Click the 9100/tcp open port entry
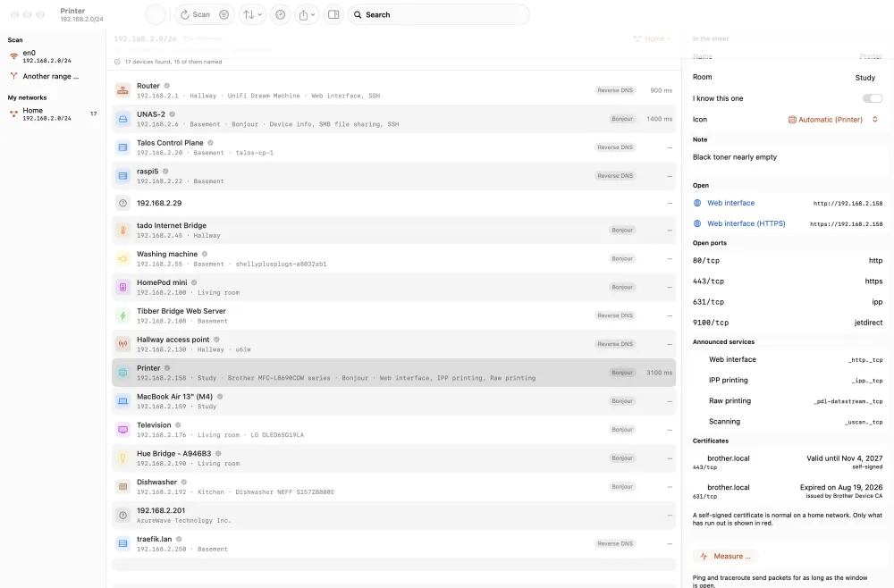The height and width of the screenshot is (588, 894). tap(788, 323)
